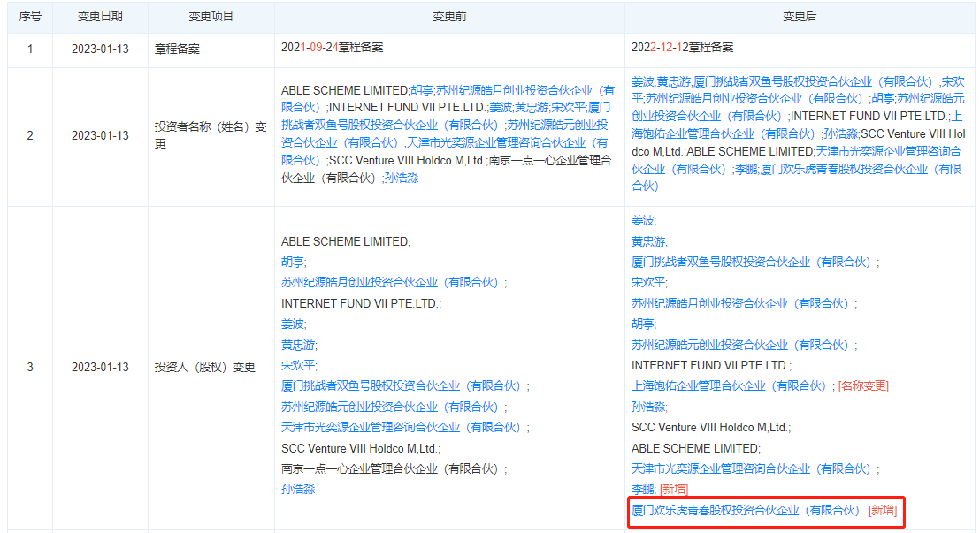Click the 序号 column header
Viewport: 980px width, 533px height.
(30, 16)
